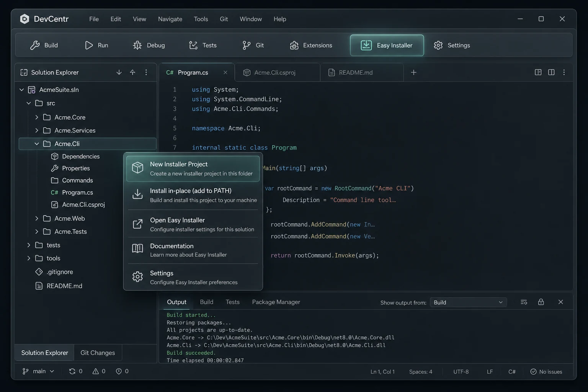The height and width of the screenshot is (392, 588).
Task: Click Ln 1, Col 1 in status bar
Action: tap(382, 372)
